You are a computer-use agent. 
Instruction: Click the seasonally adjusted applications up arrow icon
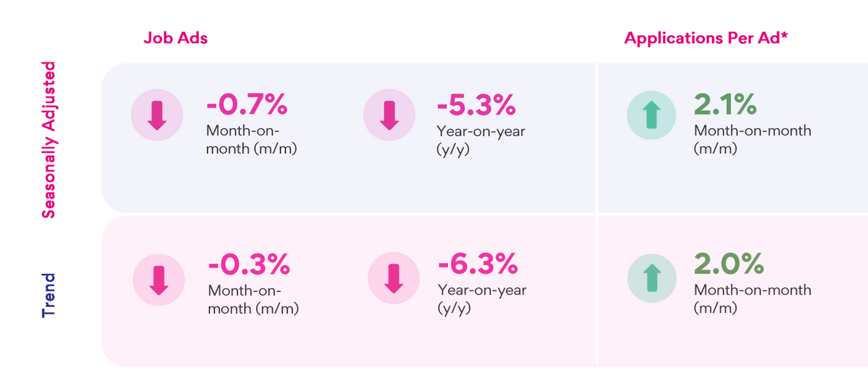(652, 115)
